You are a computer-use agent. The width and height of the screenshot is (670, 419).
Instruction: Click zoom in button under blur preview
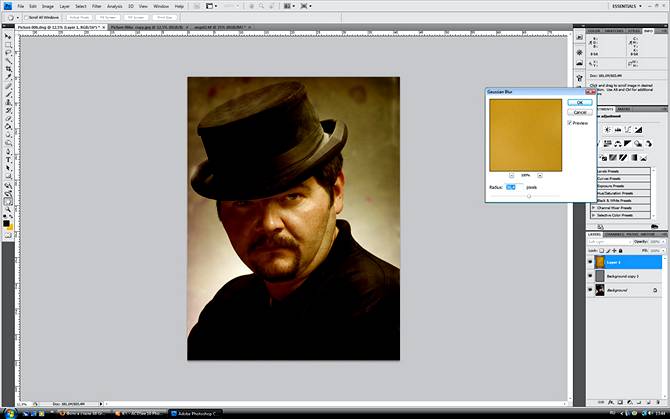click(x=540, y=175)
